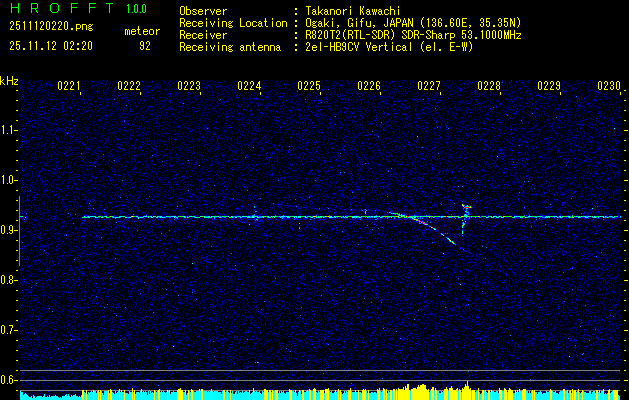Image resolution: width=629 pixels, height=400 pixels.
Task: Click the 0227 time marker
Action: pyautogui.click(x=429, y=86)
